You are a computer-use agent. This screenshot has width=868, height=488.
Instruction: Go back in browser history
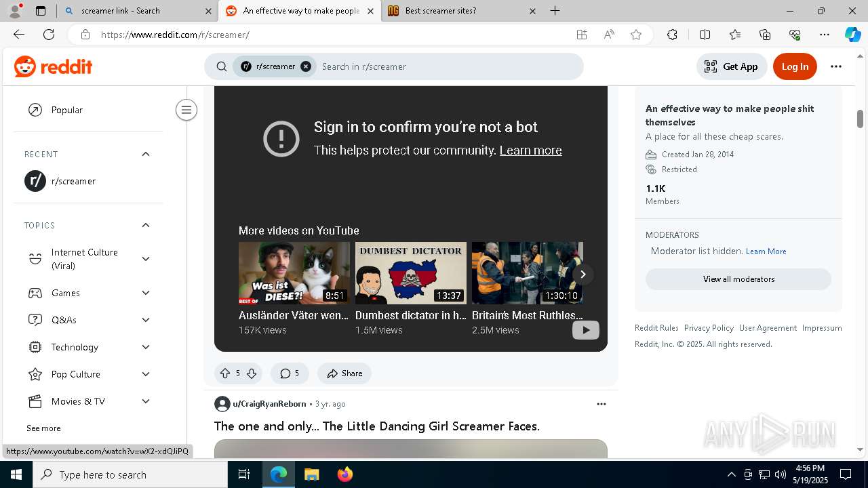(19, 35)
